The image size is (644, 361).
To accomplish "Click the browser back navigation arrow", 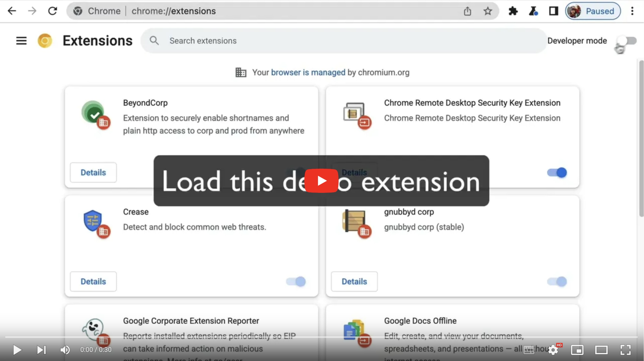I will 12,11.
